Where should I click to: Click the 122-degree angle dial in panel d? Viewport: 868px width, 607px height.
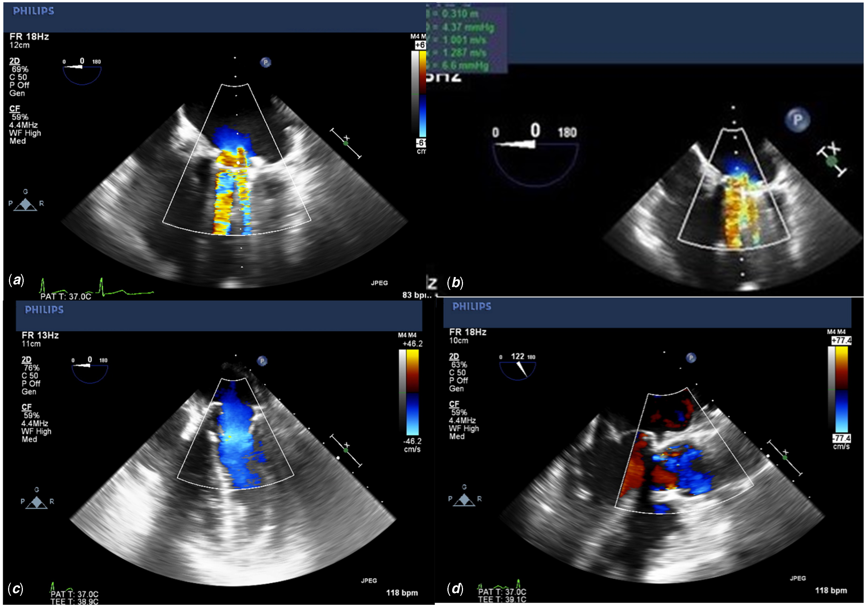[518, 366]
